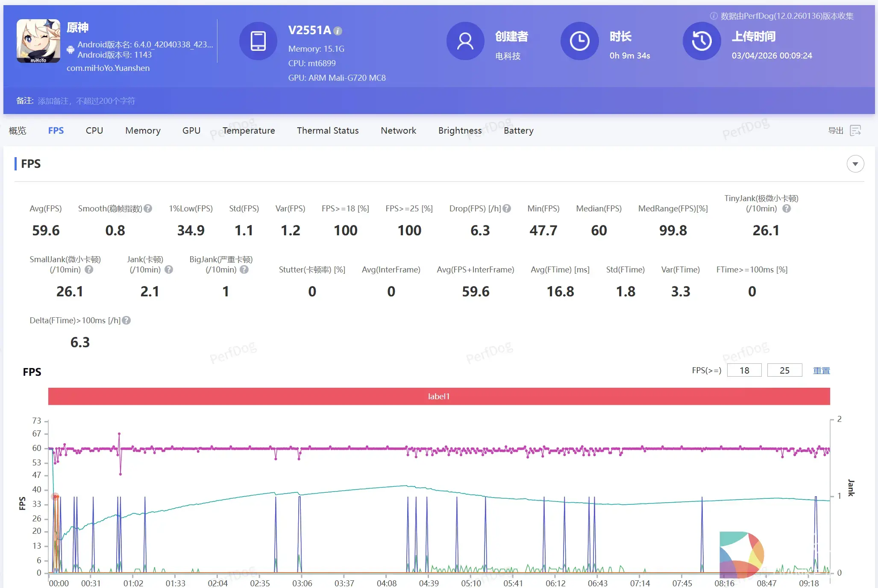This screenshot has width=878, height=588.
Task: Click the FPS threshold field showing 25
Action: [784, 370]
